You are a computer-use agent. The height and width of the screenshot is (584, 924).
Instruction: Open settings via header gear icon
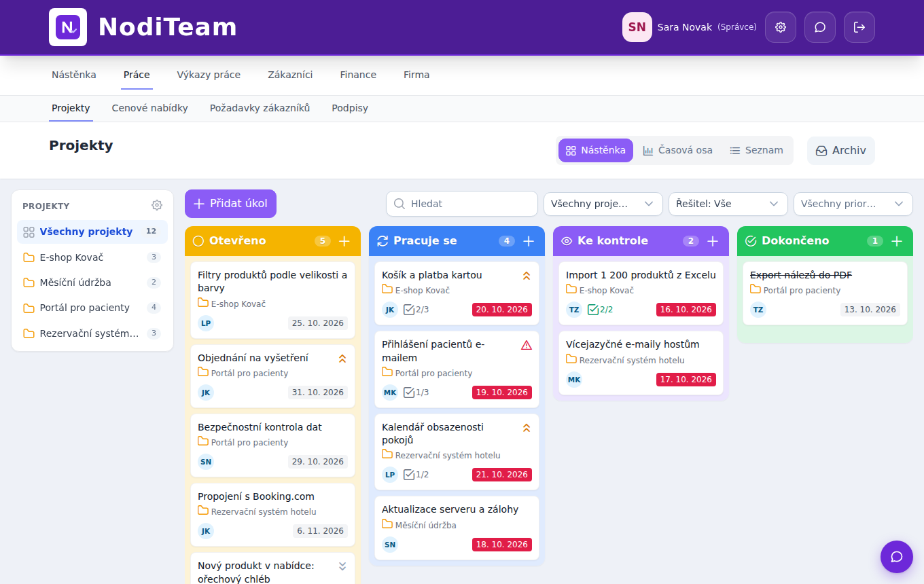(781, 27)
